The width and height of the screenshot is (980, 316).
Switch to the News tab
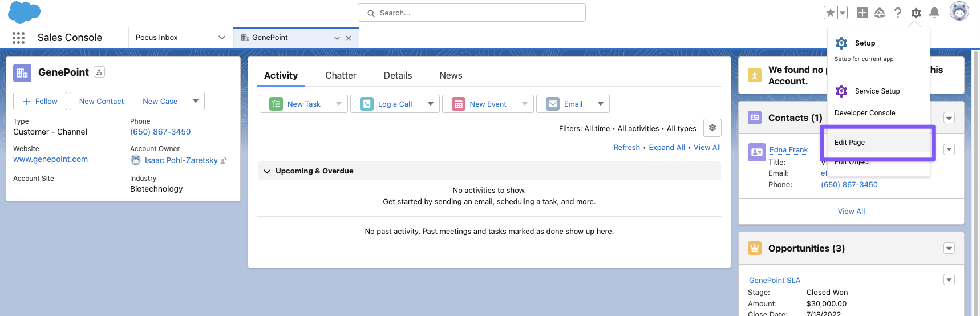pyautogui.click(x=451, y=75)
